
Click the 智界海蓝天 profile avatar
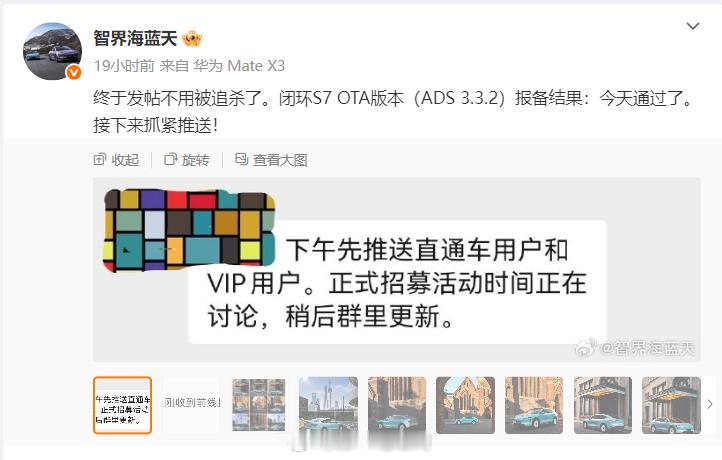click(52, 51)
